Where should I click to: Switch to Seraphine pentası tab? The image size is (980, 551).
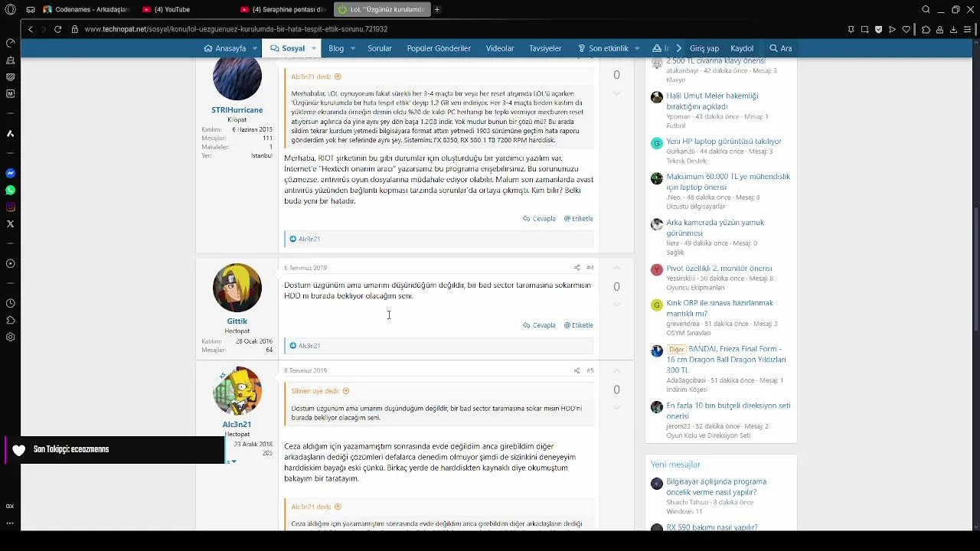point(283,9)
